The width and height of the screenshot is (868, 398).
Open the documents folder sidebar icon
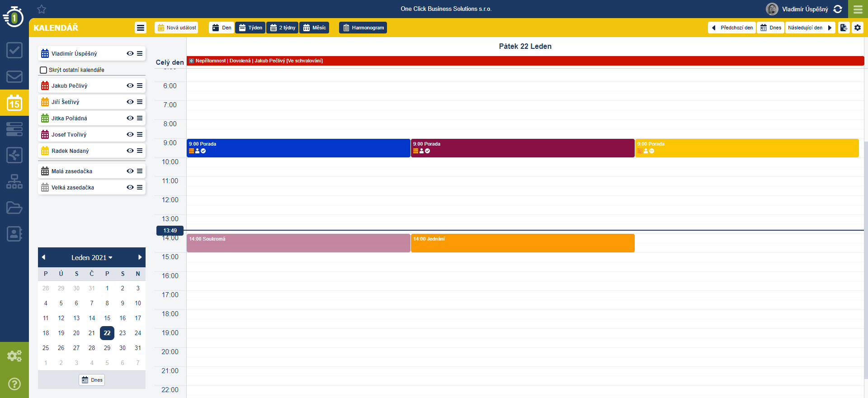(x=14, y=208)
